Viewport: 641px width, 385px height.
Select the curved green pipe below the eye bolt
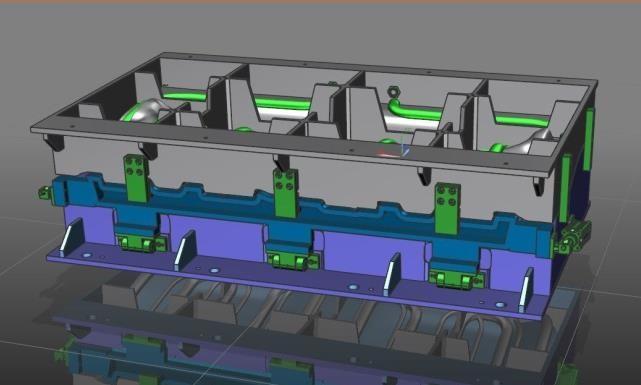point(414,110)
